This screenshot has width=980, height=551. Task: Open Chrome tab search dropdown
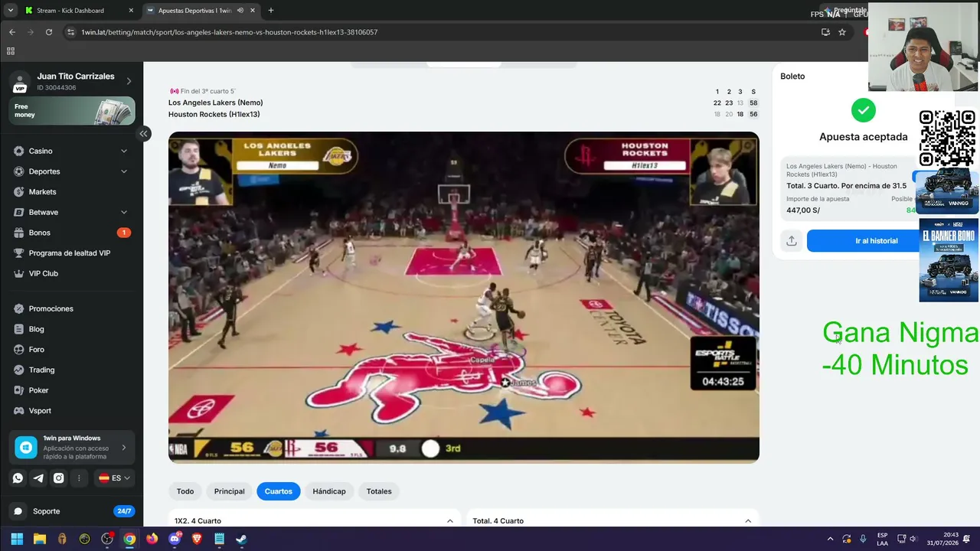[10, 11]
